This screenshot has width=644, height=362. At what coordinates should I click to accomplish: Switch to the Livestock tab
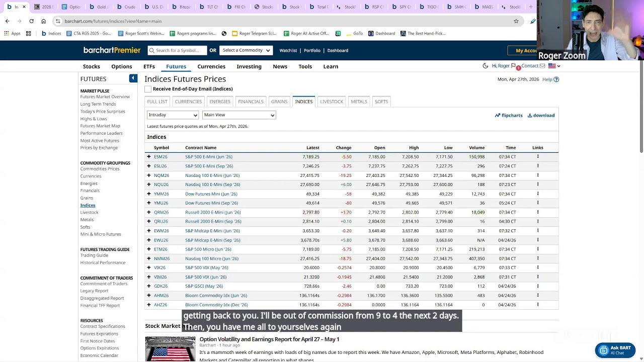(332, 102)
